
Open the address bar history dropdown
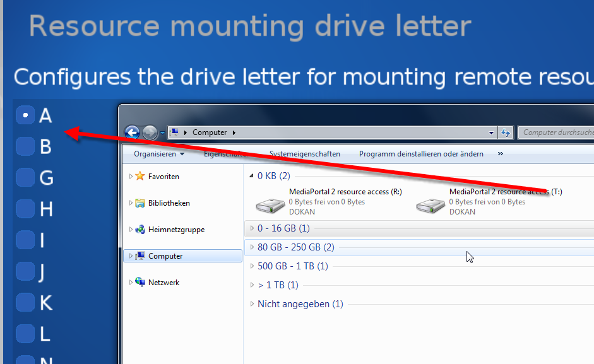[x=491, y=133]
